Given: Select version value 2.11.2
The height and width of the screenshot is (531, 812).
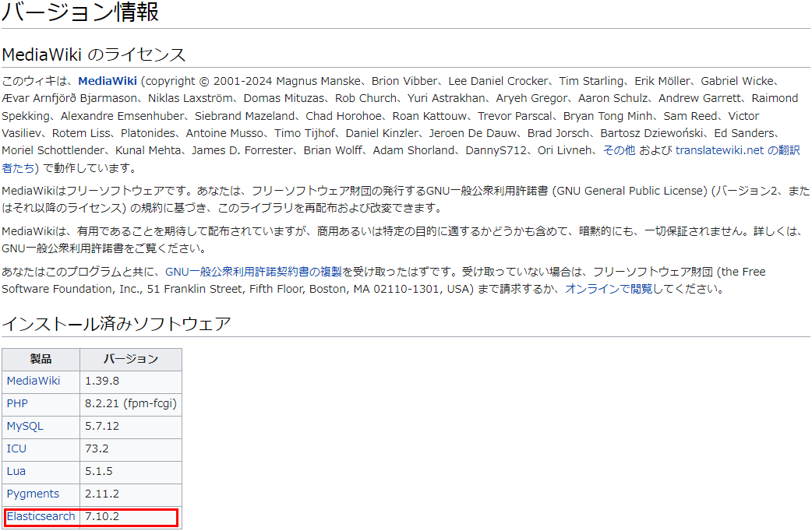Looking at the screenshot, I should pyautogui.click(x=102, y=494).
